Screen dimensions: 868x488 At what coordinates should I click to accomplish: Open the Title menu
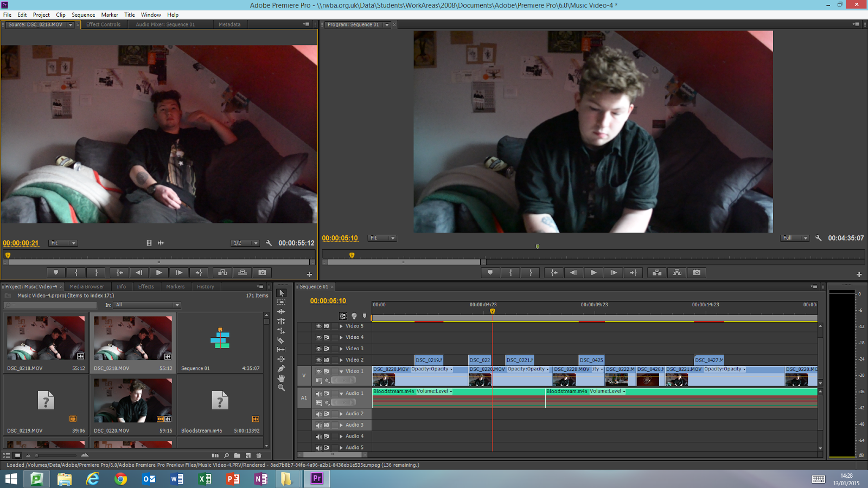[130, 15]
